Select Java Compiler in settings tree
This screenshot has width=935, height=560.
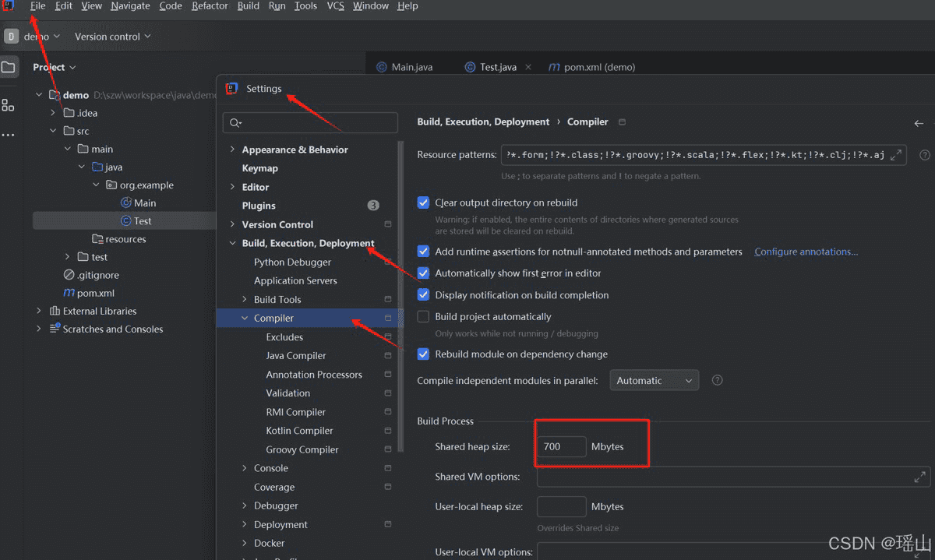point(296,356)
